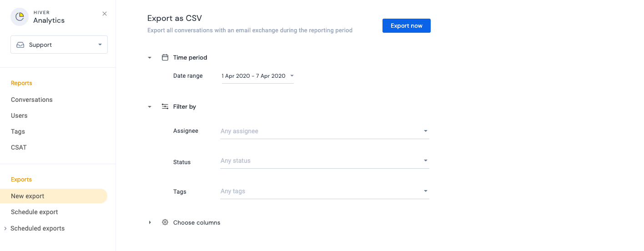Go to the CSAT report

(19, 147)
